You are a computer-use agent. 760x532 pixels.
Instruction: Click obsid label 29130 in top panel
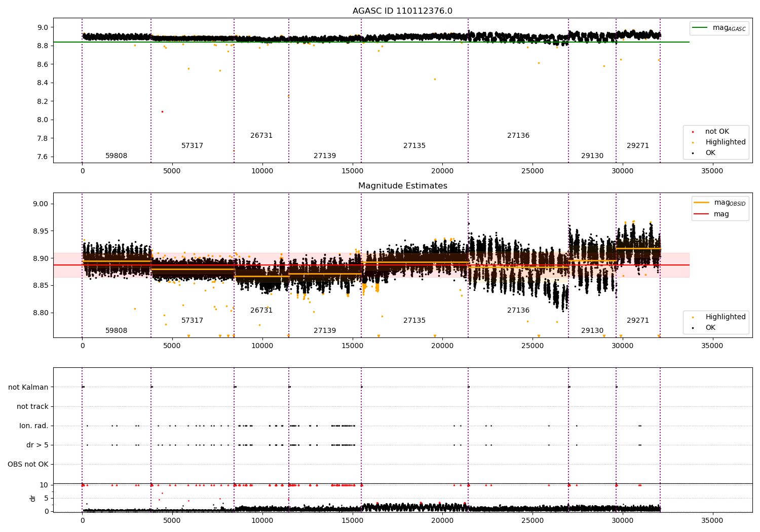click(592, 156)
